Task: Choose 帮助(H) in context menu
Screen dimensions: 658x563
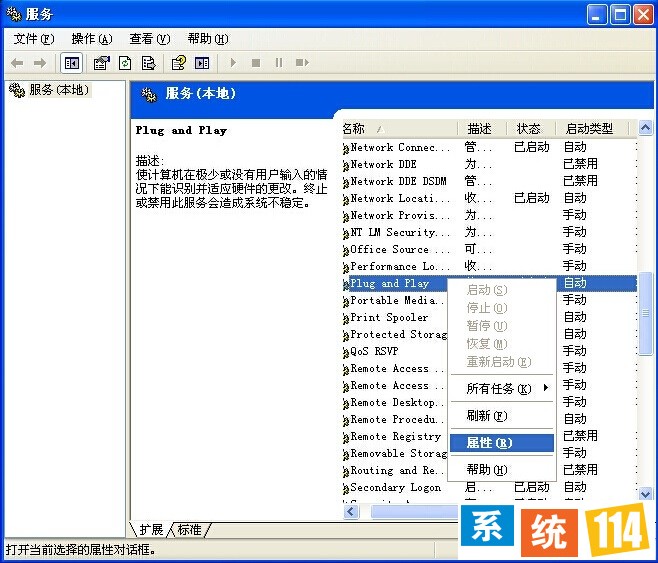Action: [502, 469]
